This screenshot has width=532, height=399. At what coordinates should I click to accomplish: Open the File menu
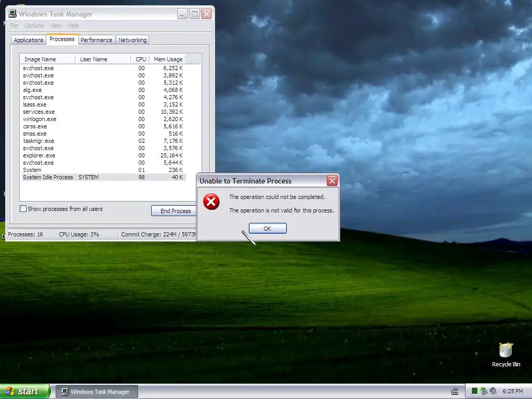(14, 25)
